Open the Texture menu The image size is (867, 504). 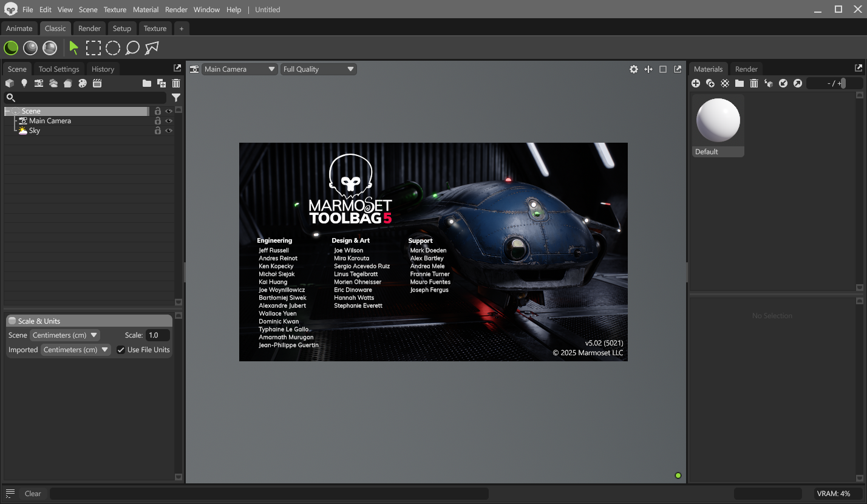115,10
